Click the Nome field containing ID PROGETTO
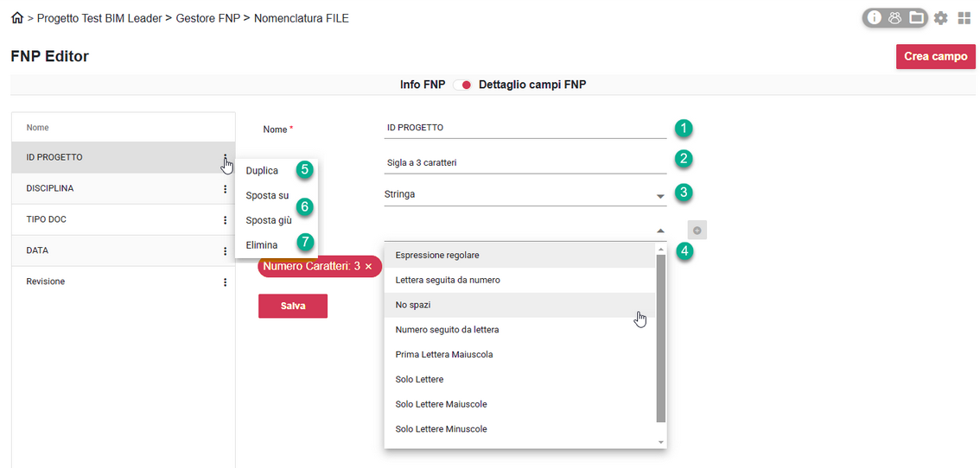980x468 pixels. [x=525, y=128]
